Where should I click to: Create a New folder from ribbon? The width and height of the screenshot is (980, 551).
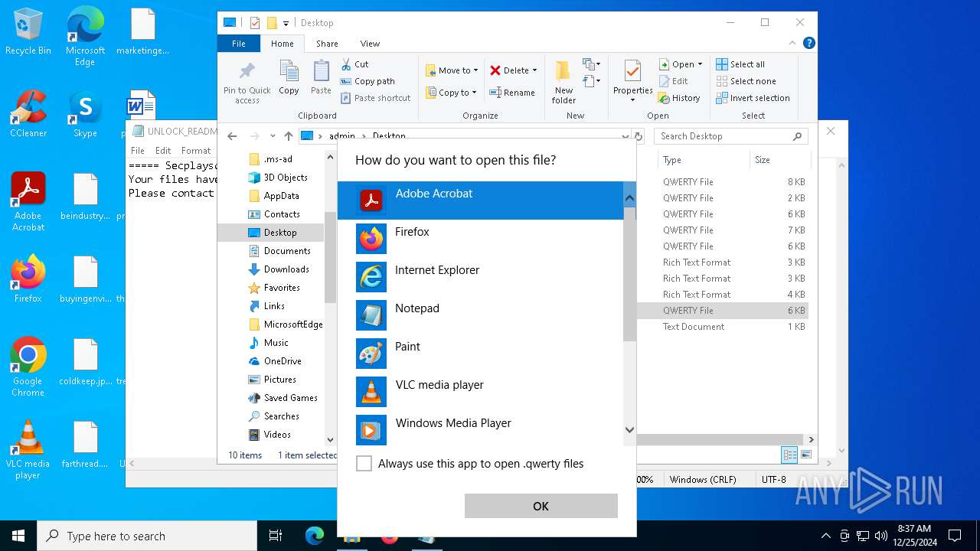click(x=563, y=83)
